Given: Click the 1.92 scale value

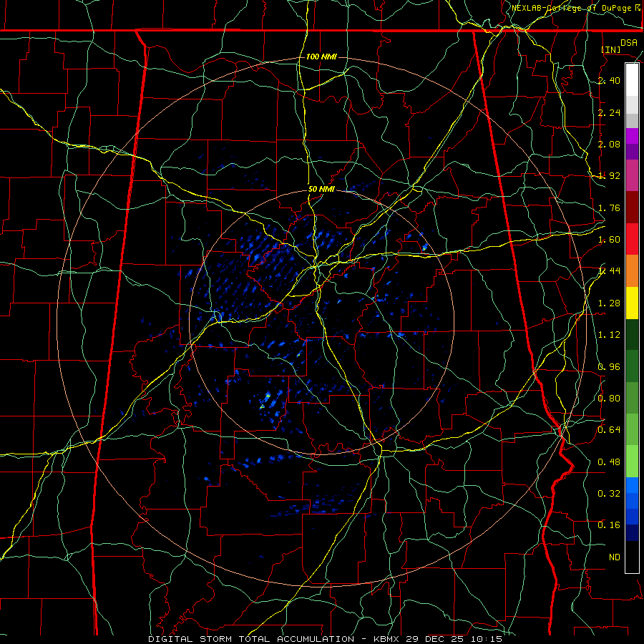Looking at the screenshot, I should point(609,176).
